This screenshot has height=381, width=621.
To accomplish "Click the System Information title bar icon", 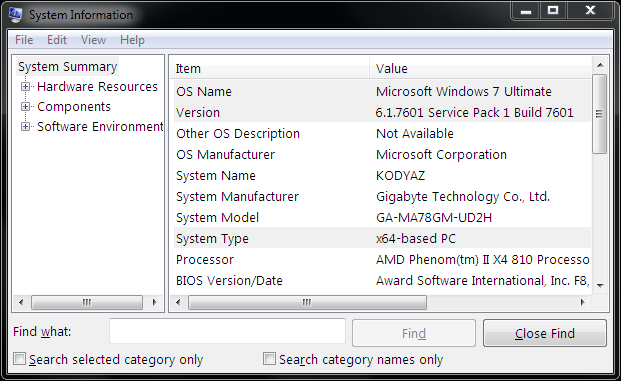I will 15,15.
